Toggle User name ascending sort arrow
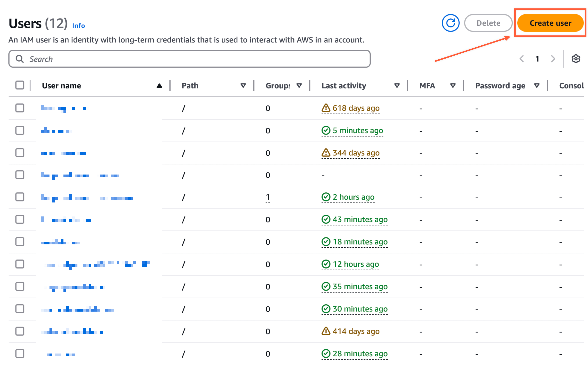This screenshot has width=588, height=377. 159,85
